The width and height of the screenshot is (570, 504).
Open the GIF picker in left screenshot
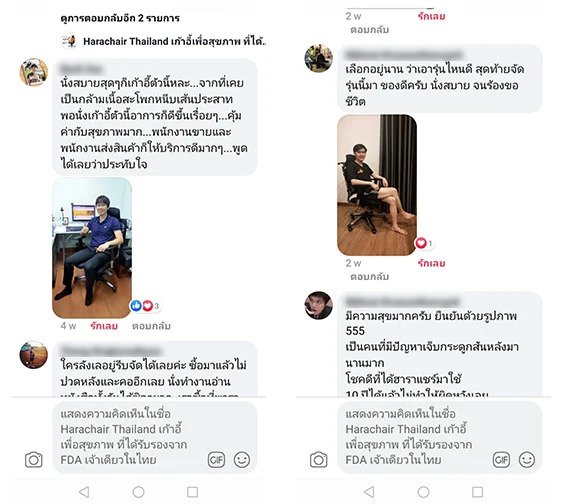point(216,460)
